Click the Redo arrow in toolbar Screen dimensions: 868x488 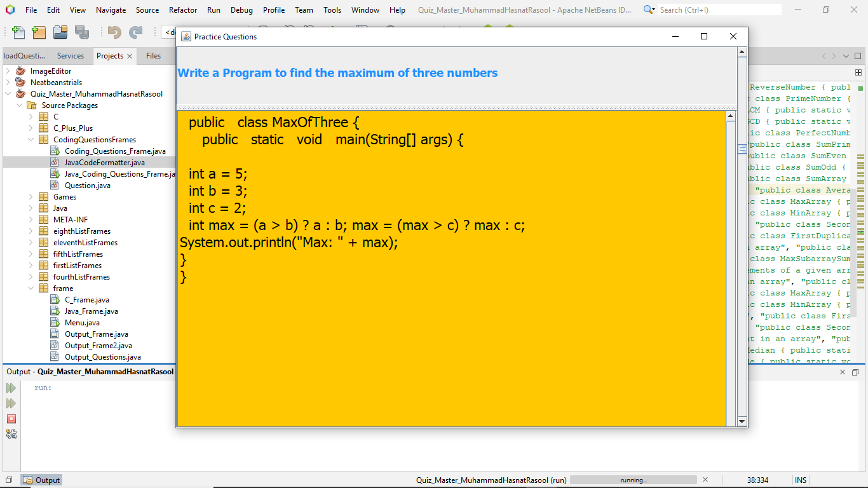[x=135, y=32]
